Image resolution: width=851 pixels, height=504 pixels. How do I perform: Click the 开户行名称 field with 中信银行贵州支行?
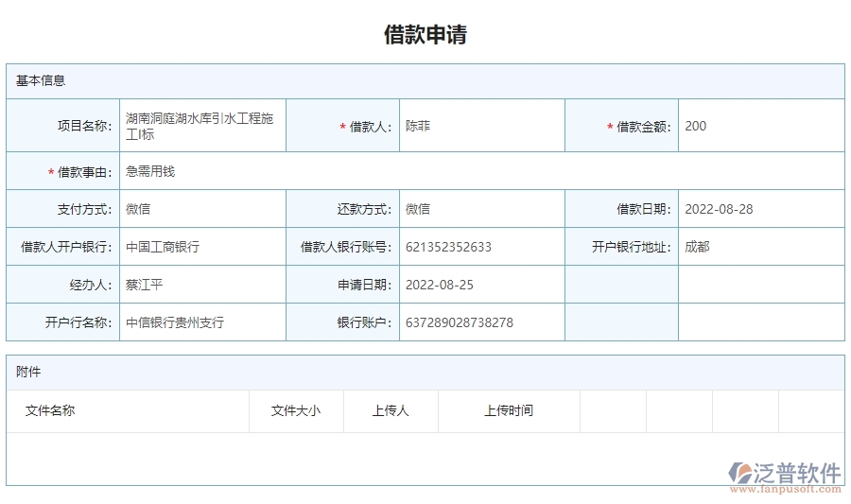click(x=201, y=322)
